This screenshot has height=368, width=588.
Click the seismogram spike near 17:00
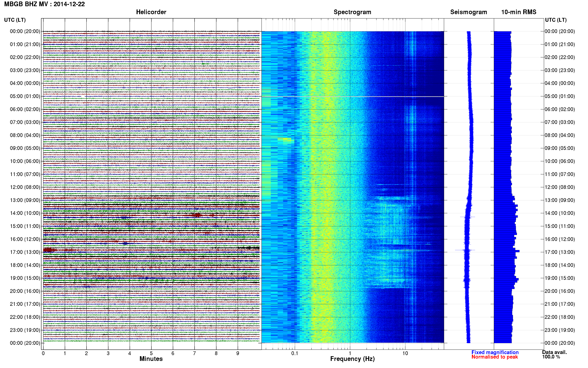tap(465, 250)
